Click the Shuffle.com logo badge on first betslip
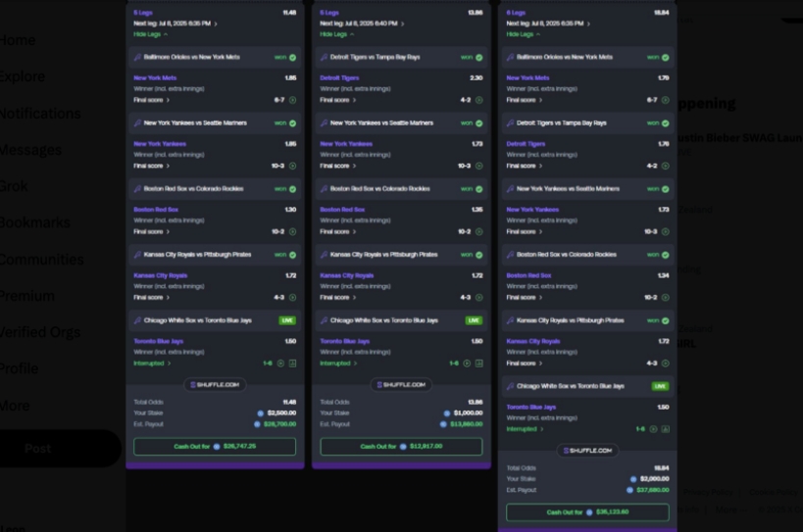Screen dimensions: 803x532 215,385
